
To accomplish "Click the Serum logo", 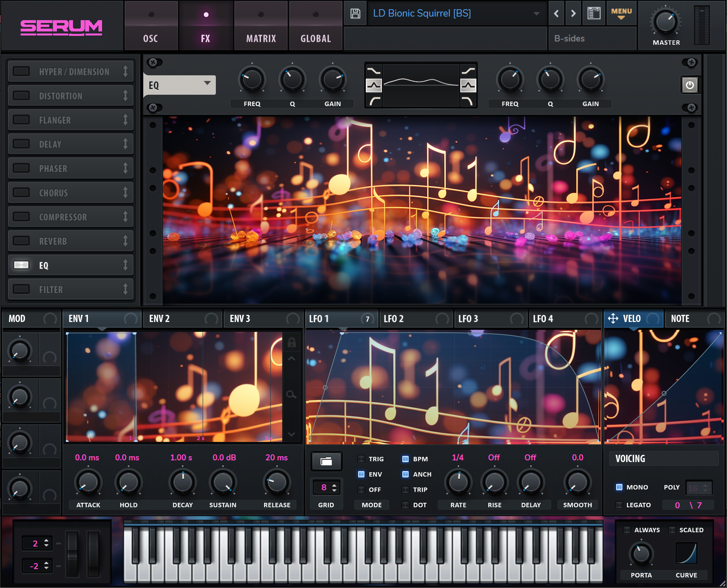I will point(61,27).
